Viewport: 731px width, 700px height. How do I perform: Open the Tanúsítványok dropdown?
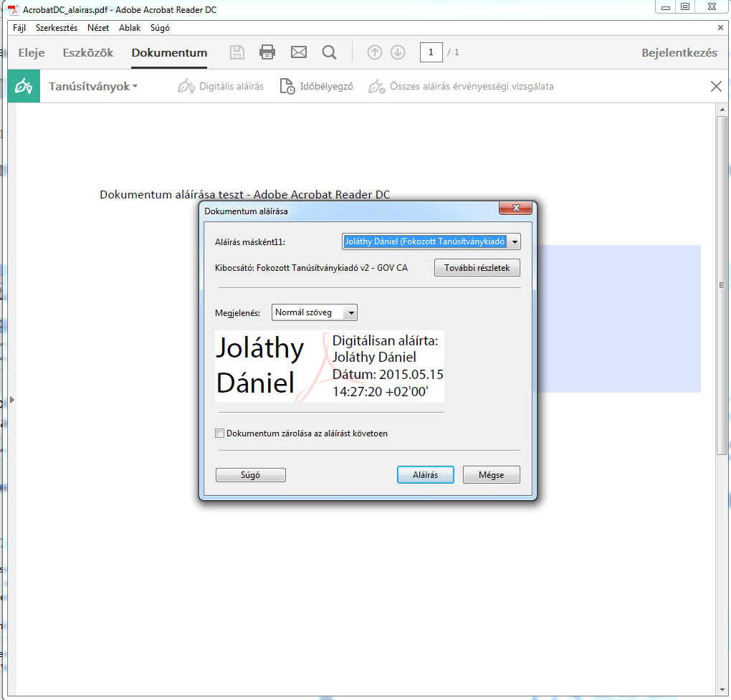pyautogui.click(x=93, y=86)
